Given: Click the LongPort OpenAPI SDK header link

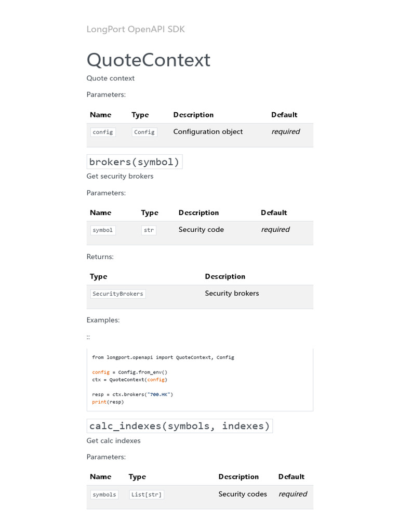Looking at the screenshot, I should tap(136, 29).
